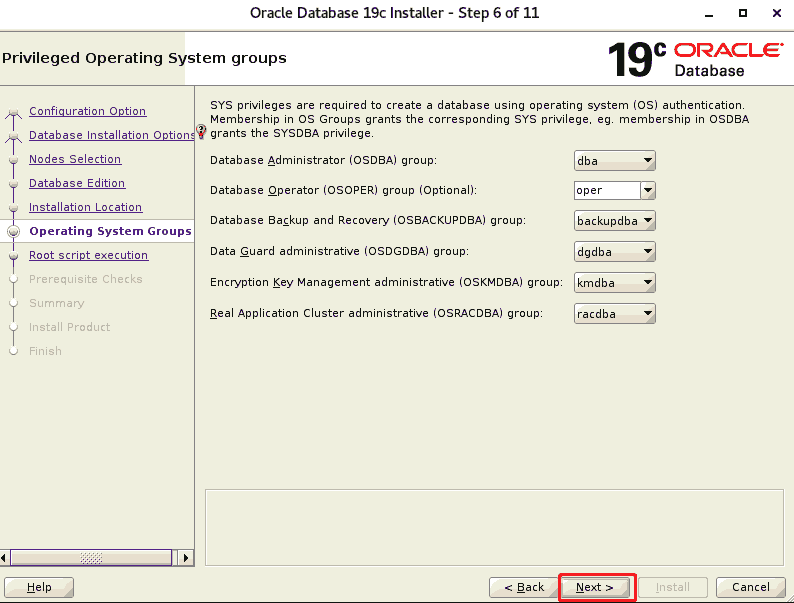Go to the Database Installation Options step
The width and height of the screenshot is (794, 603).
(111, 135)
